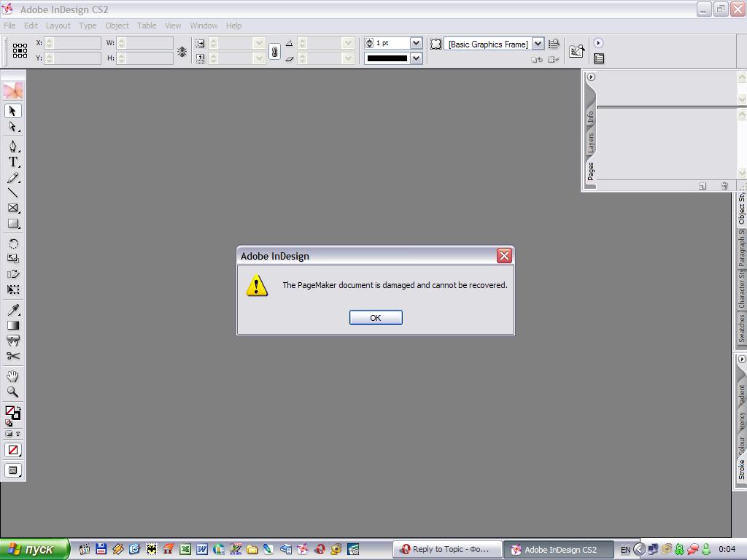
Task: Open the Table menu
Action: [x=147, y=26]
